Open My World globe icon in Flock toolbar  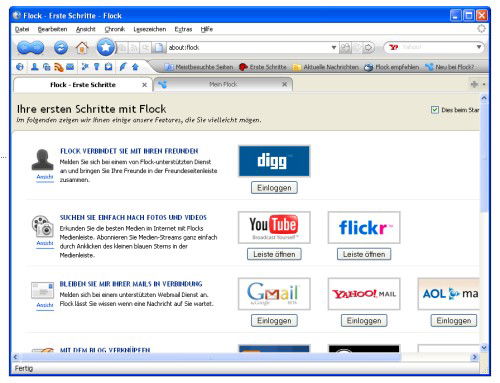[x=20, y=67]
